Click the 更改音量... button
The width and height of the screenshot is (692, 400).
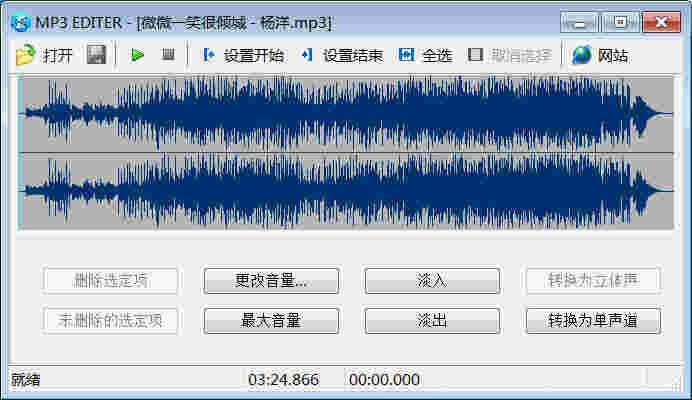point(271,280)
